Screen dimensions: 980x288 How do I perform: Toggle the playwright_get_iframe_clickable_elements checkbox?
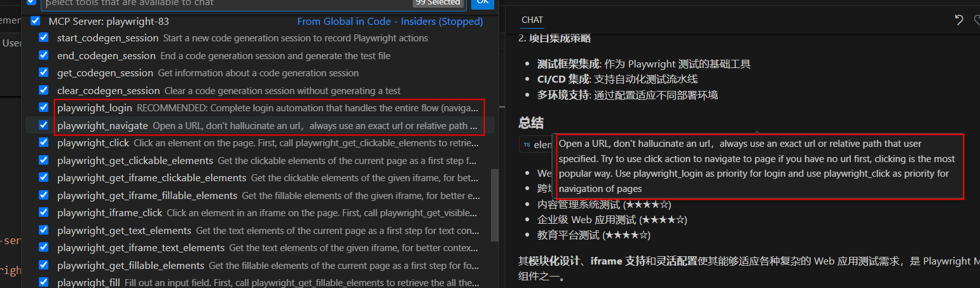(43, 177)
